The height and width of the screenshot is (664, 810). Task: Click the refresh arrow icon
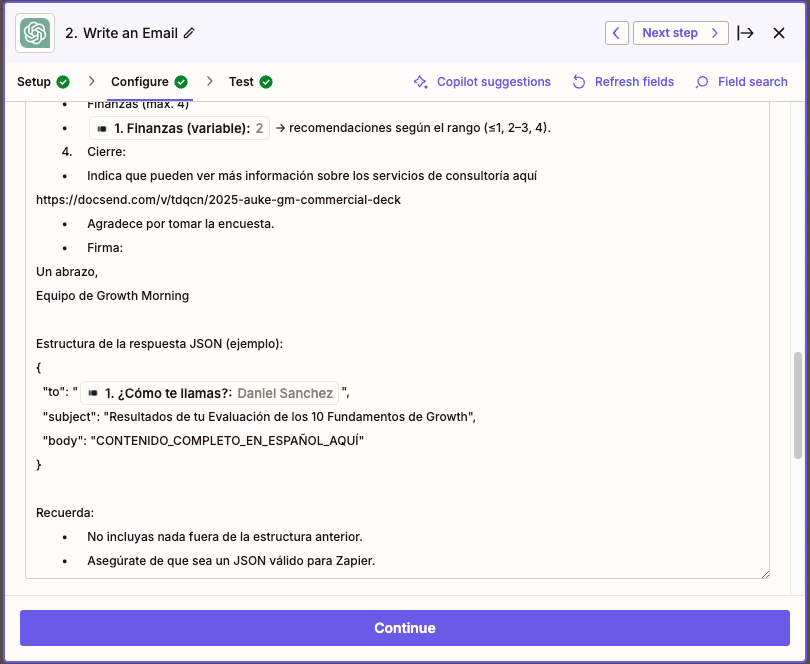click(579, 82)
